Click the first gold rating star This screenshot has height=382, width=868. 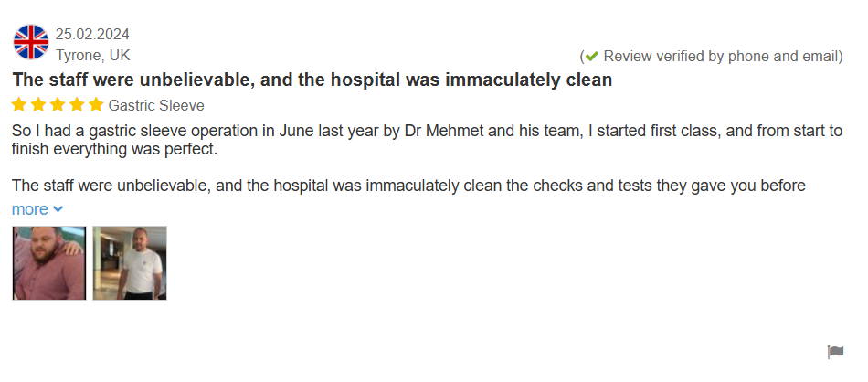[19, 105]
